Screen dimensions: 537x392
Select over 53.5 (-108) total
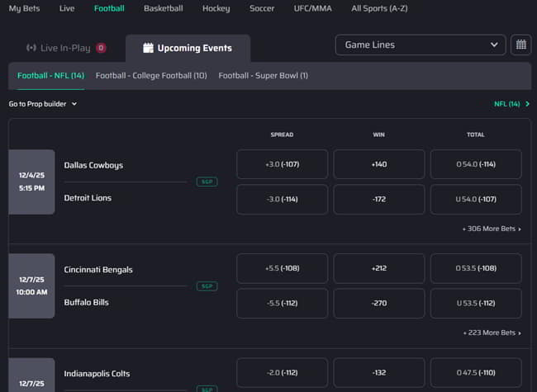tap(476, 268)
